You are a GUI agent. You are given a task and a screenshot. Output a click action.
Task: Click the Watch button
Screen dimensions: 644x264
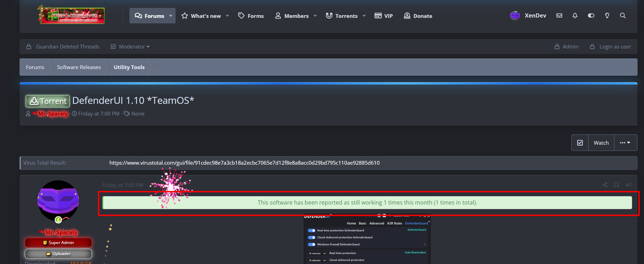pos(601,143)
